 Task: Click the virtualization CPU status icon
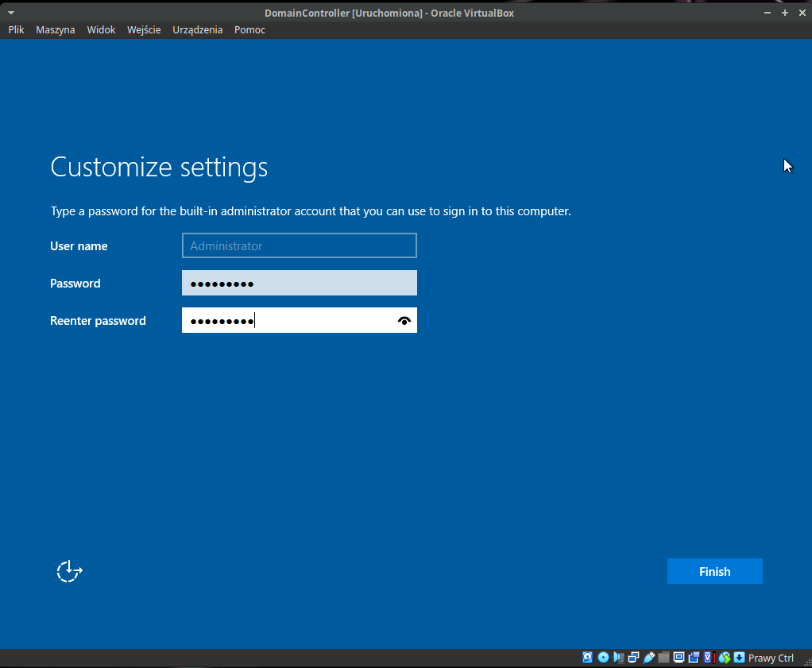(710, 657)
